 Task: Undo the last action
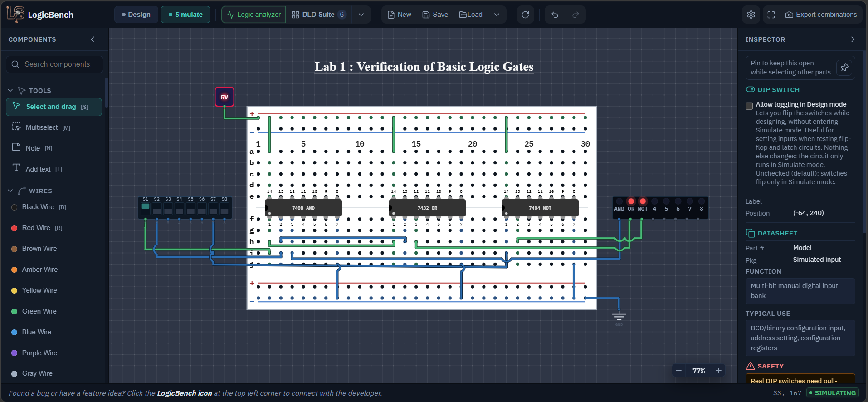[555, 15]
